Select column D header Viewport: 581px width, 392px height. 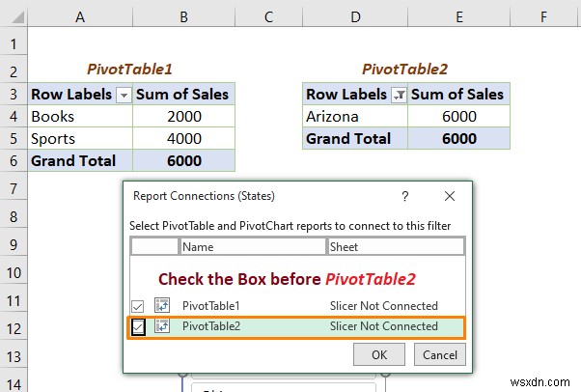[355, 16]
